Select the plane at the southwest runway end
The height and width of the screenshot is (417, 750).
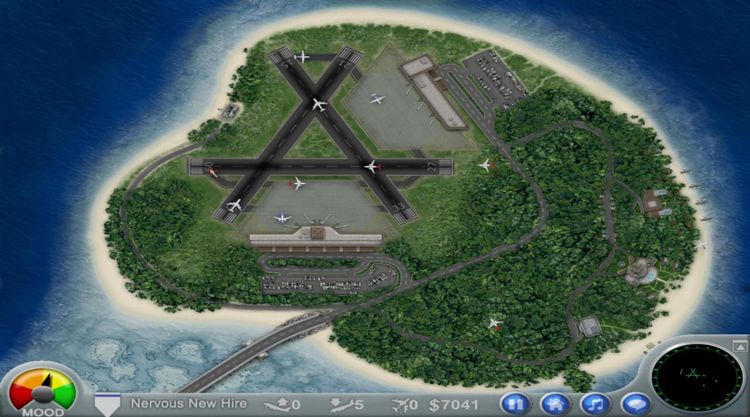[234, 206]
